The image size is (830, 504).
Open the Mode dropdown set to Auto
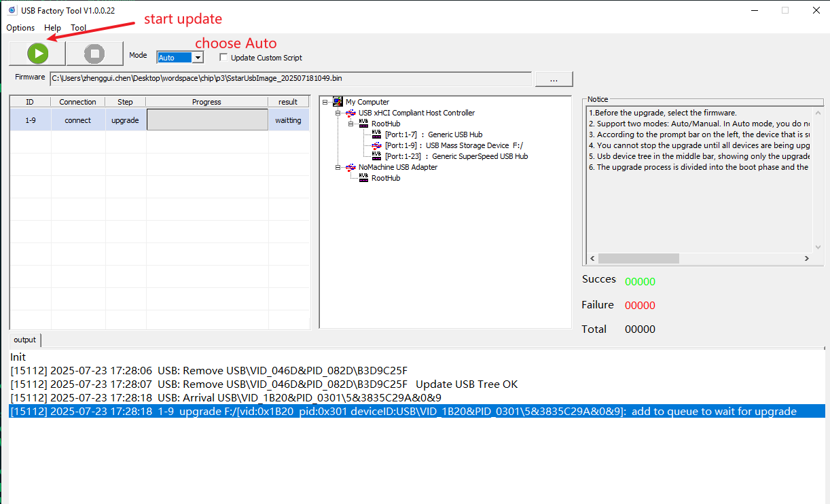(x=198, y=58)
